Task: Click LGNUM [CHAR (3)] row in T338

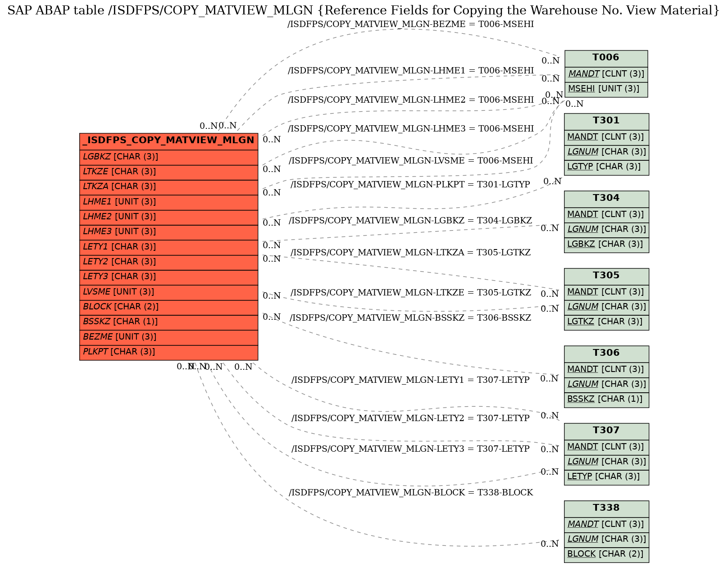Action: [606, 540]
